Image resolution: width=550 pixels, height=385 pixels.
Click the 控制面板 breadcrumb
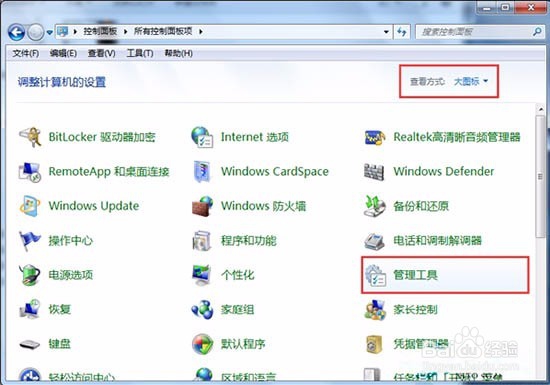[x=100, y=32]
